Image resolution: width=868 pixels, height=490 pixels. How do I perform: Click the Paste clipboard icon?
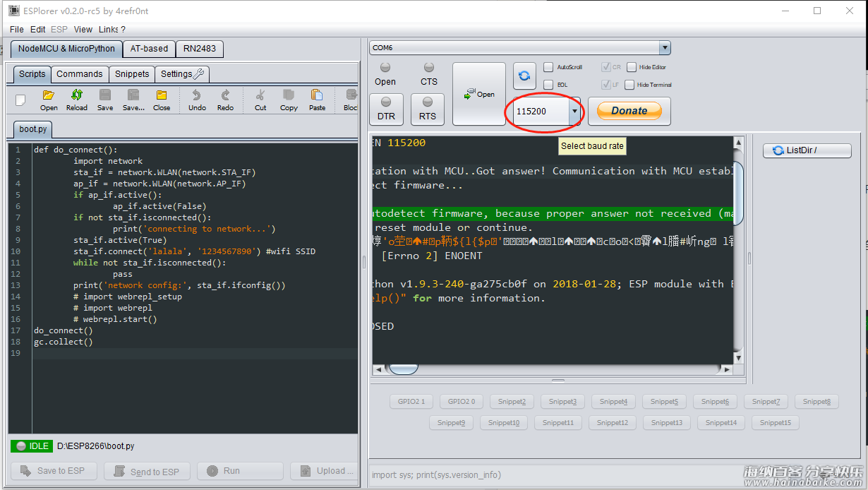click(x=317, y=100)
